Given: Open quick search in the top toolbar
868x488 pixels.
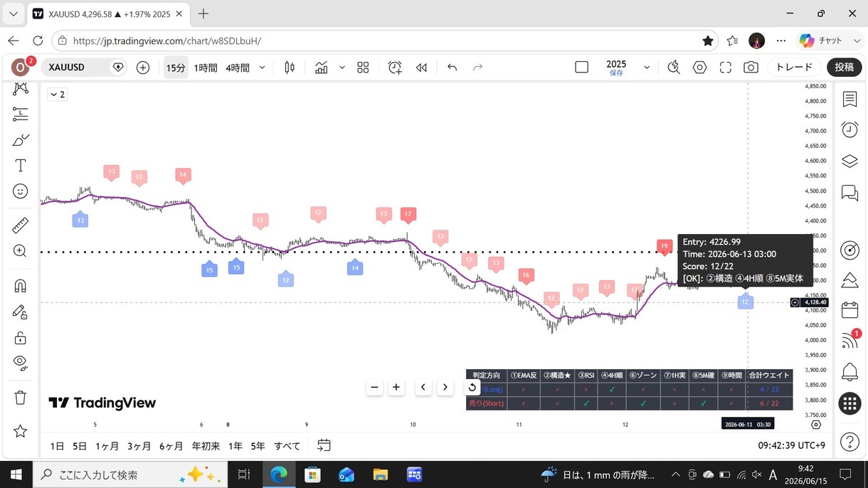Looking at the screenshot, I should point(674,68).
